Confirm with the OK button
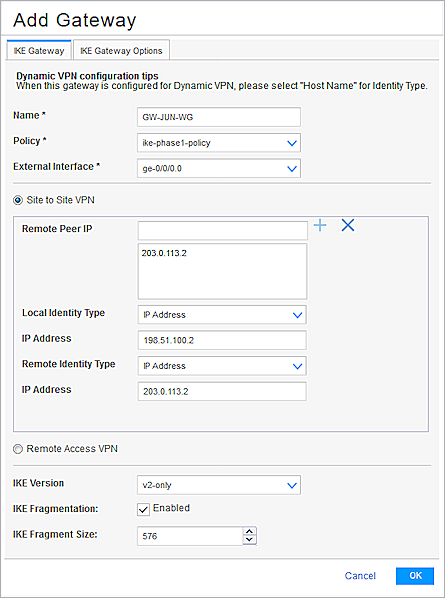The height and width of the screenshot is (598, 445). tap(415, 576)
